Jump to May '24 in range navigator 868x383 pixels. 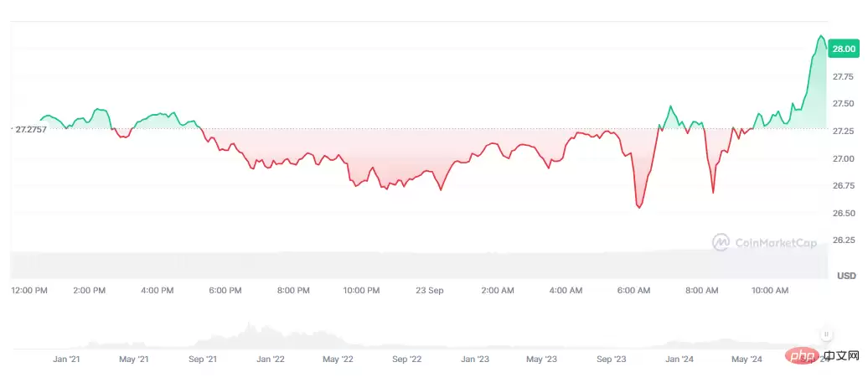pyautogui.click(x=746, y=359)
